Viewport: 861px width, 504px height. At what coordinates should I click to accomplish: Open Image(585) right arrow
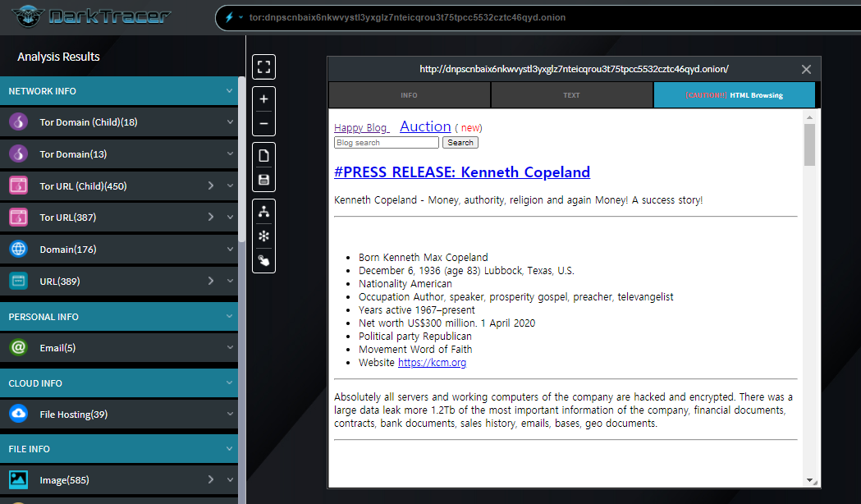211,480
